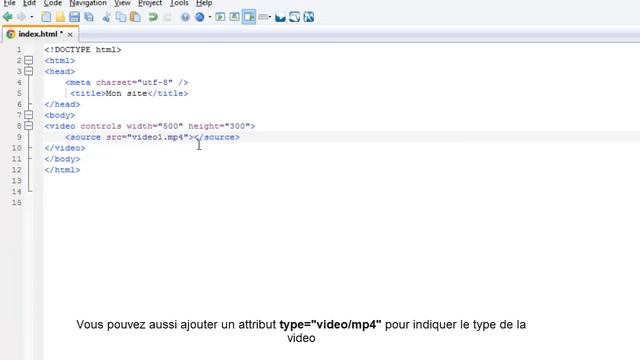The width and height of the screenshot is (640, 360).
Task: Open the Project menu
Action: click(x=150, y=3)
